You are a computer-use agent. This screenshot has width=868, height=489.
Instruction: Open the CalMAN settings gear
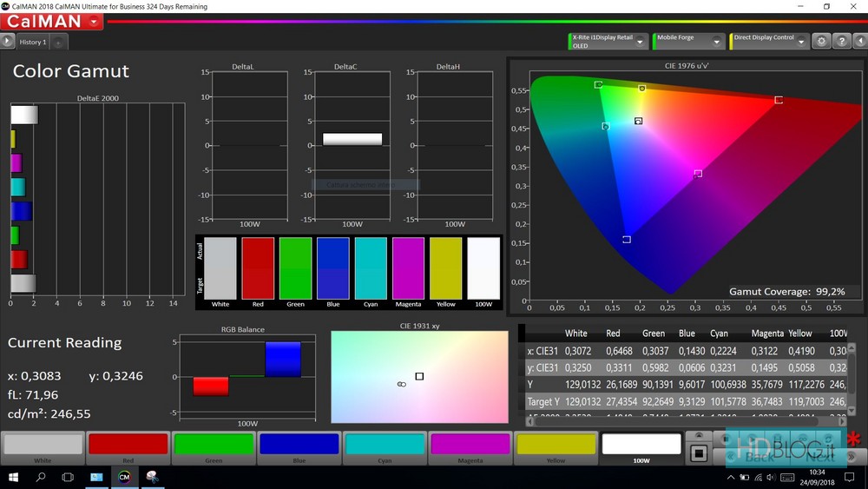click(821, 42)
